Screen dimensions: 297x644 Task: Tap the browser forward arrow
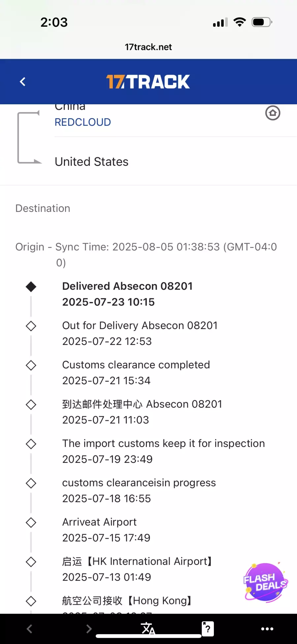click(x=89, y=629)
